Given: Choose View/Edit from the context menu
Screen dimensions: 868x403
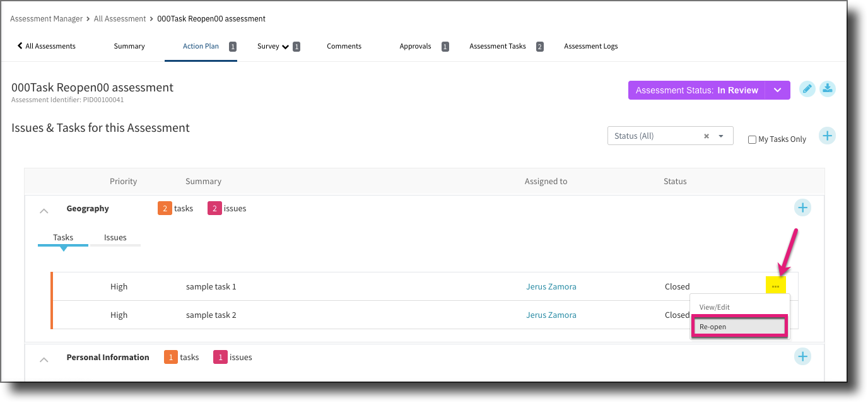Looking at the screenshot, I should tap(715, 307).
